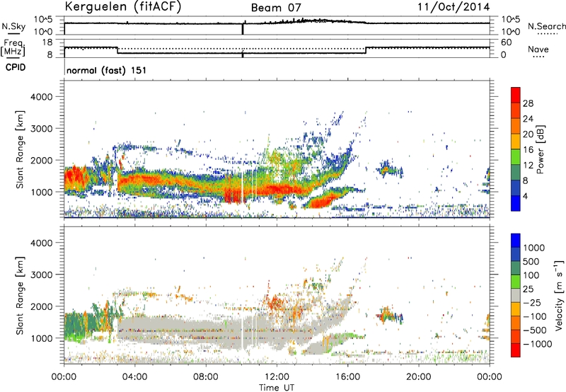Click the '16' value on the Power scale

[x=528, y=149]
